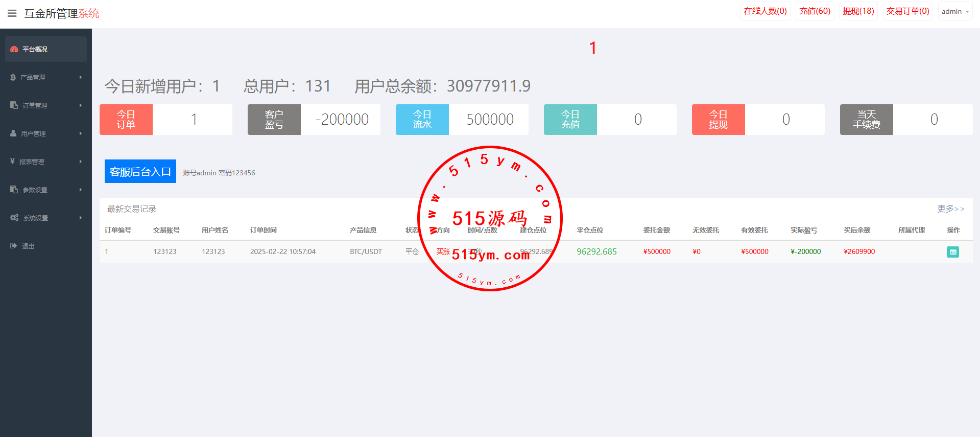Click the 更多>> link
The image size is (980, 437).
pyautogui.click(x=950, y=209)
